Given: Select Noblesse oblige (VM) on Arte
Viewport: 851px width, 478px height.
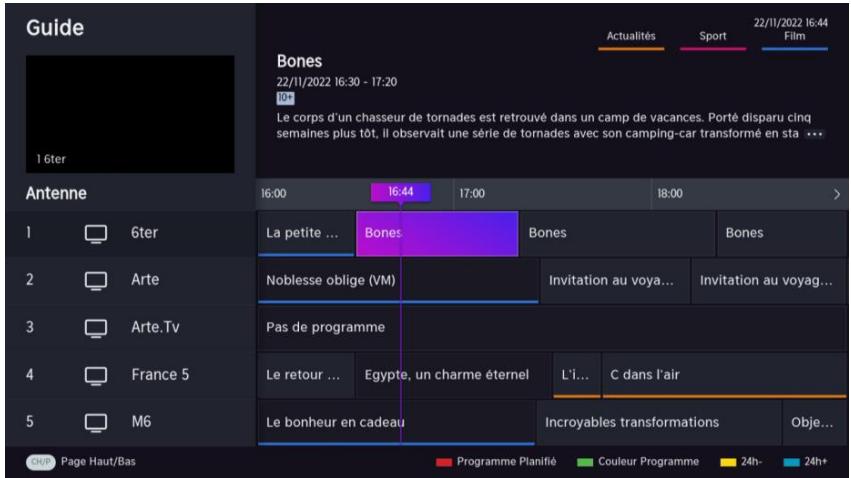Looking at the screenshot, I should (x=398, y=281).
